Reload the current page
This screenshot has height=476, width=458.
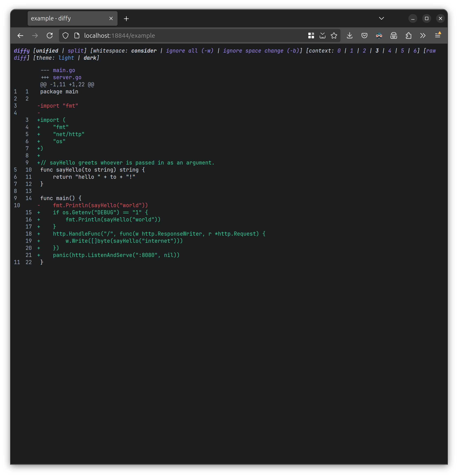point(50,36)
